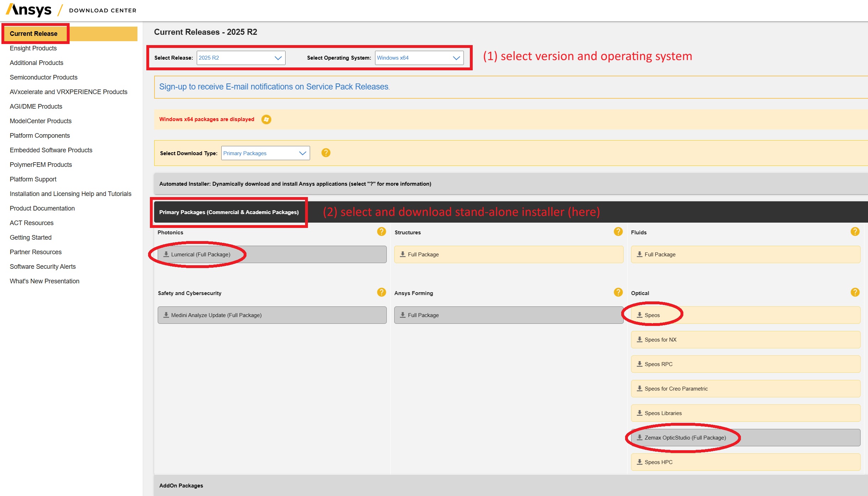Download Medini Analyze Update (Full Package)
The height and width of the screenshot is (496, 868).
(272, 315)
